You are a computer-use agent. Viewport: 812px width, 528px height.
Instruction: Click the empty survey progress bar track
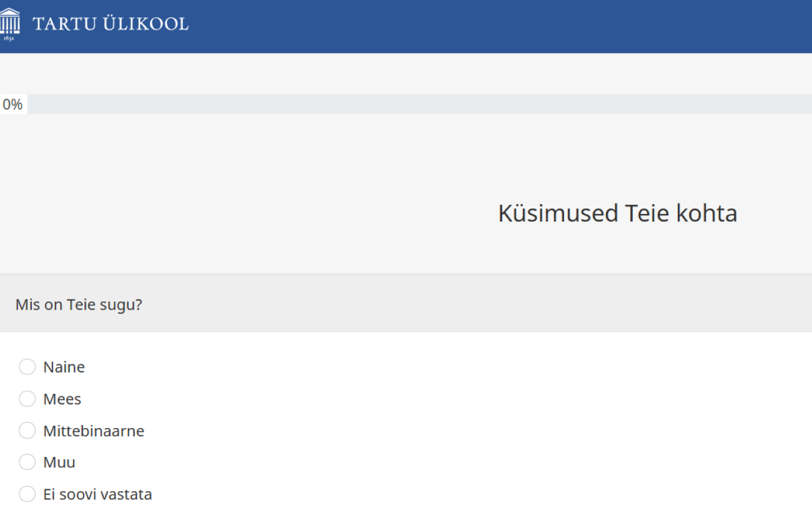coord(418,105)
